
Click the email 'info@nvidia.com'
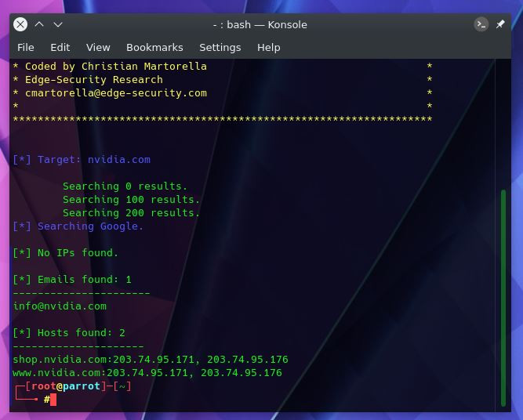[x=60, y=306]
